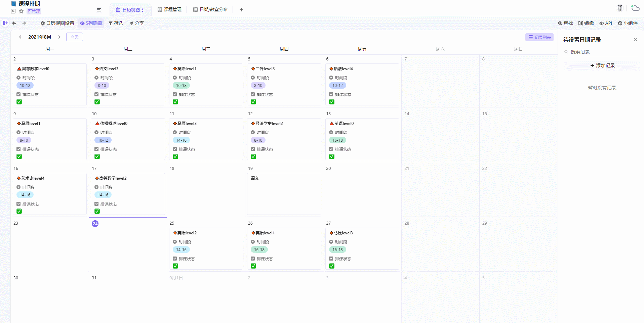Open the 查找 search tool

tap(565, 23)
